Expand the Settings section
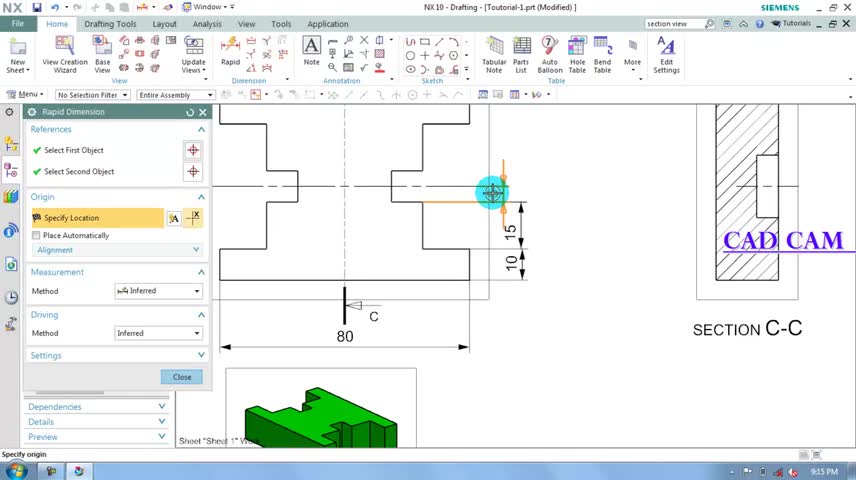The height and width of the screenshot is (480, 856). pos(201,355)
